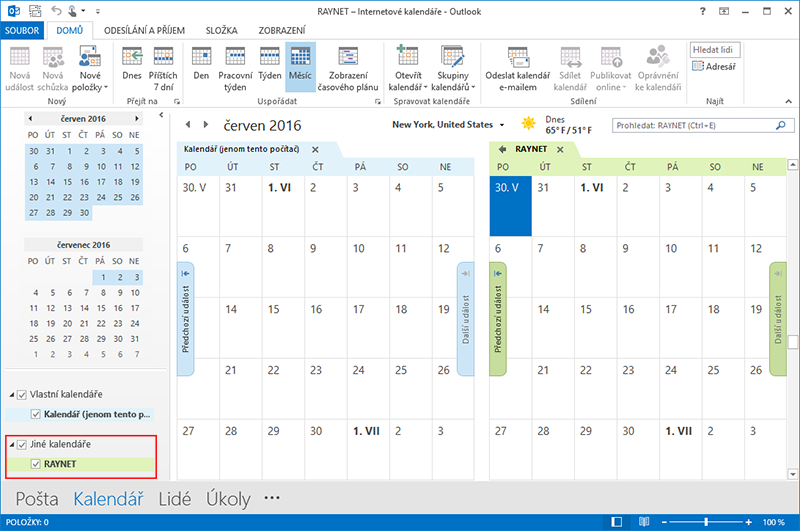Viewport: 800px width, 531px height.
Task: Zoom in with plus button
Action: 748,522
